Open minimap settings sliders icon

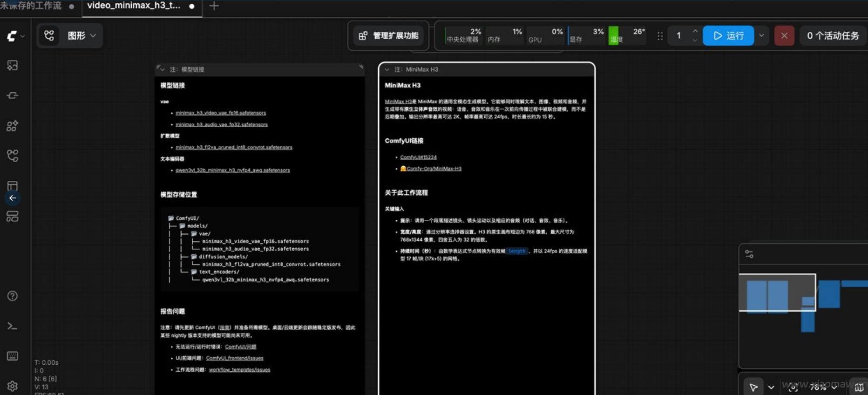pyautogui.click(x=749, y=254)
